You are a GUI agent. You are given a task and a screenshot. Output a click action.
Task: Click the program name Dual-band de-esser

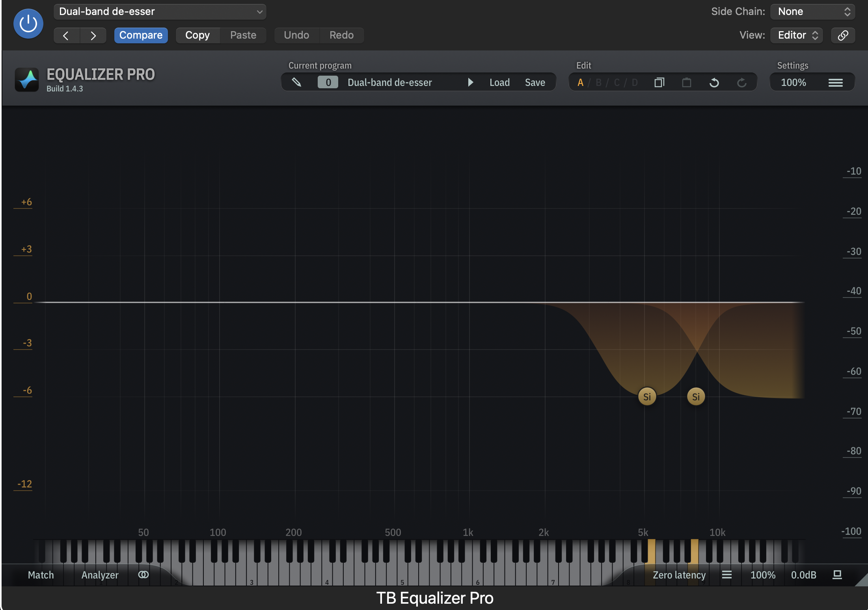[389, 82]
